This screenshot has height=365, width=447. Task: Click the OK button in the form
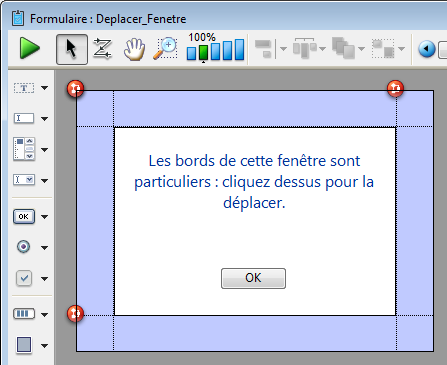253,278
